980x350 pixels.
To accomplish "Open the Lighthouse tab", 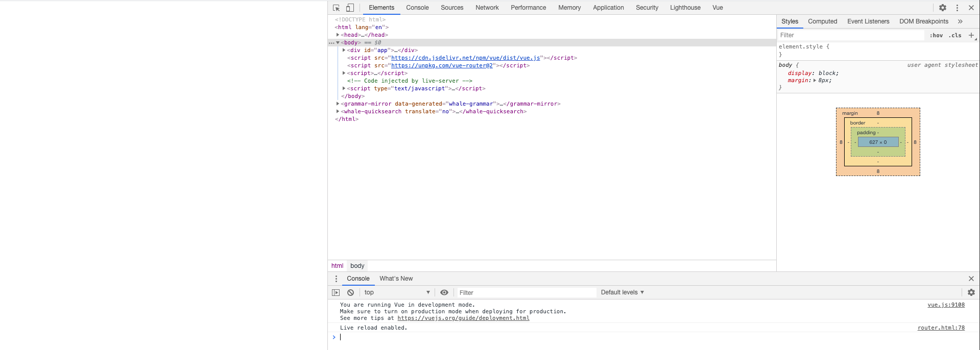I will (x=685, y=8).
